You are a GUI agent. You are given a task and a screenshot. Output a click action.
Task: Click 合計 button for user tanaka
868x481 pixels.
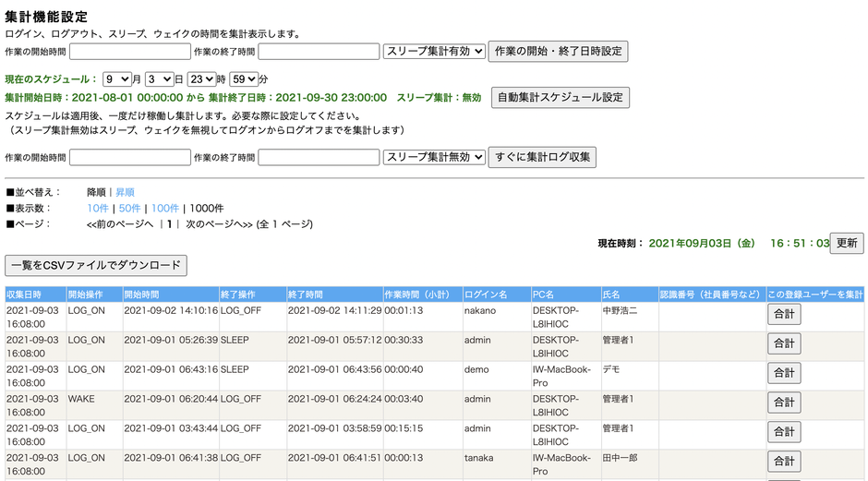[x=784, y=461]
